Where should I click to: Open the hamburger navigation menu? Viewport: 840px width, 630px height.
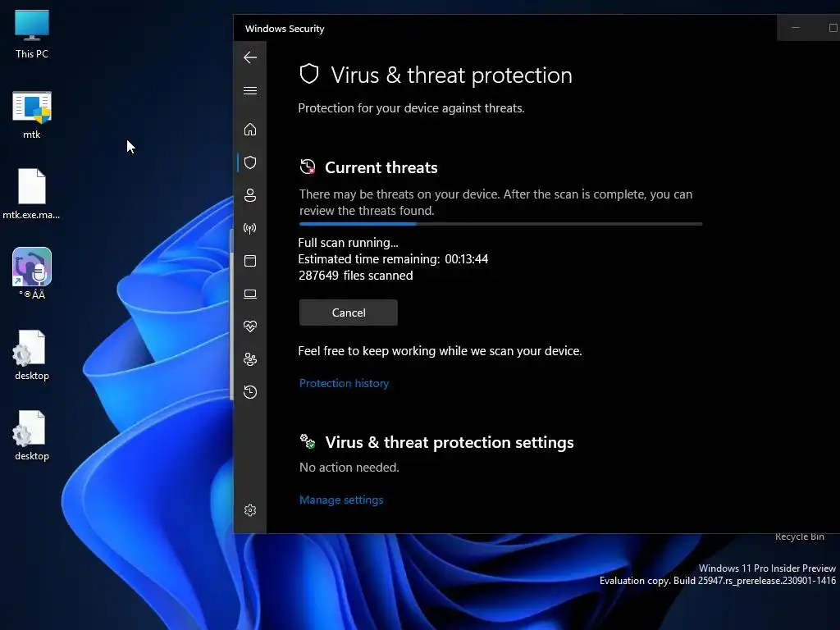[x=250, y=90]
